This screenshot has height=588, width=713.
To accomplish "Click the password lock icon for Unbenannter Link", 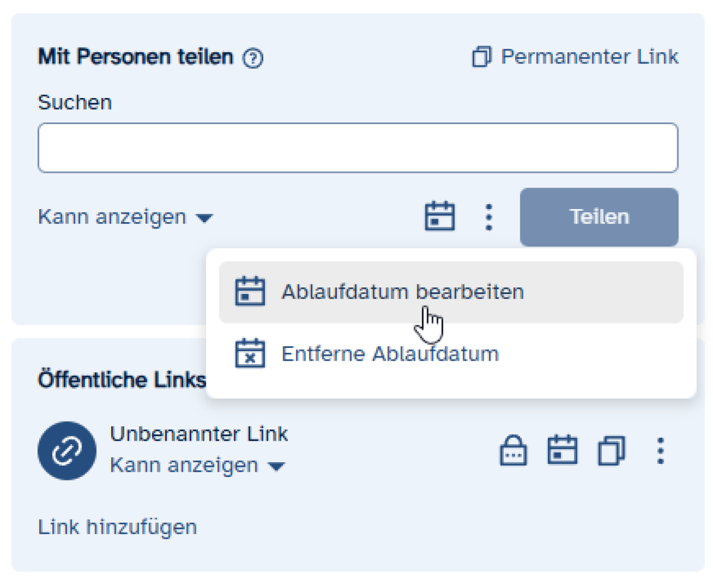I will (x=513, y=451).
